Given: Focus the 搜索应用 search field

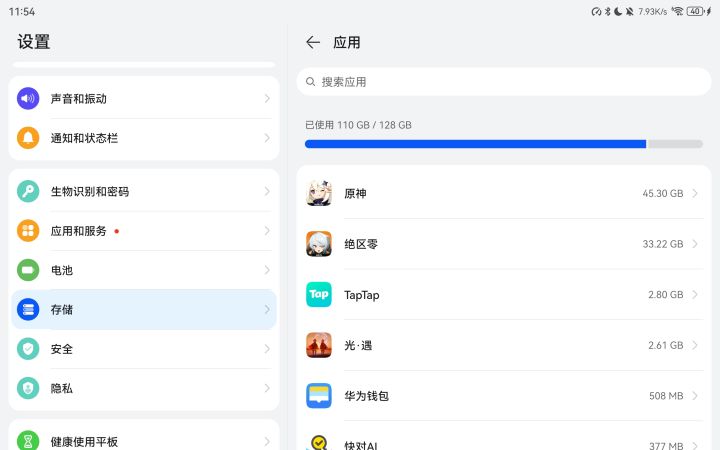Looking at the screenshot, I should (x=504, y=82).
